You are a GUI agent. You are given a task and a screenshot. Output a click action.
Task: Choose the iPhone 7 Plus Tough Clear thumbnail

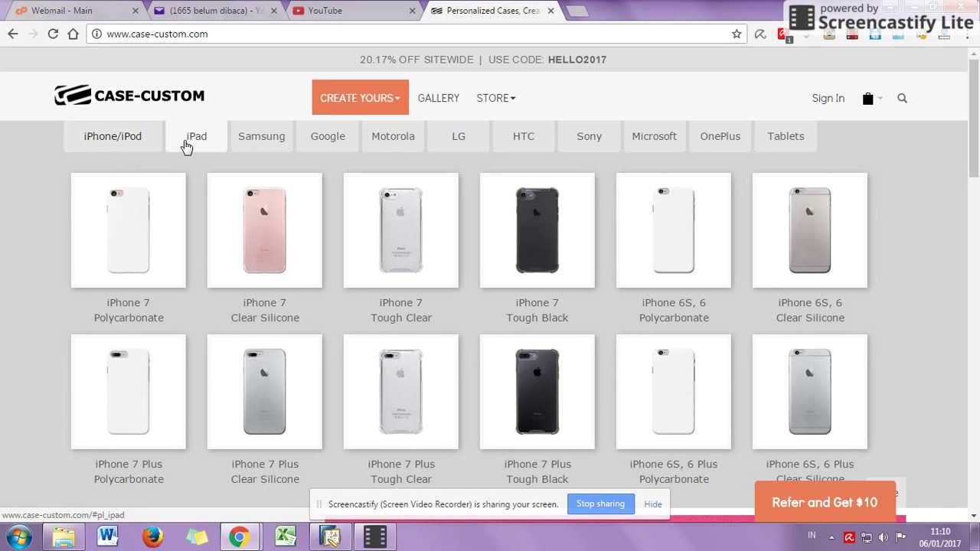tap(401, 392)
